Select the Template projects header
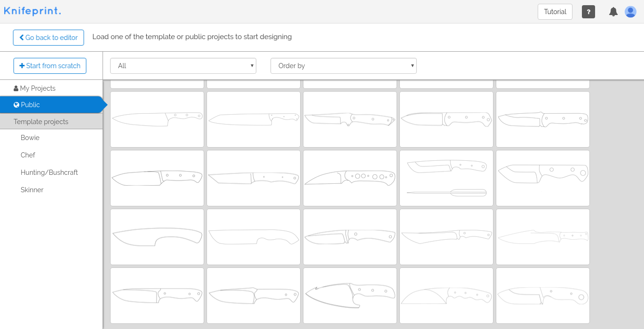Viewport: 644px width, 329px height. click(51, 122)
